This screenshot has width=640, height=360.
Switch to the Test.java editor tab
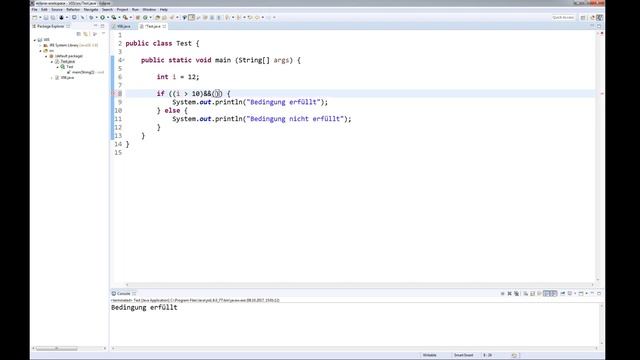coord(152,26)
